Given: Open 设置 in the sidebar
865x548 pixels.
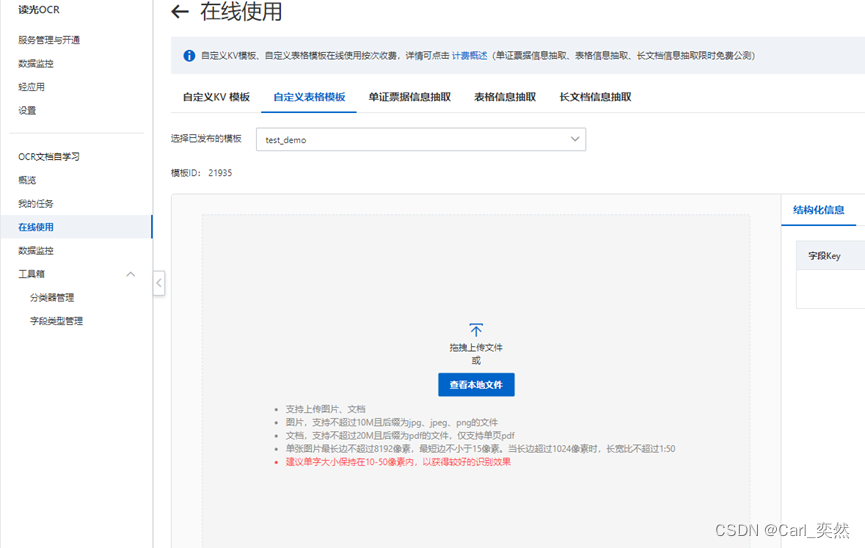Looking at the screenshot, I should 27,111.
